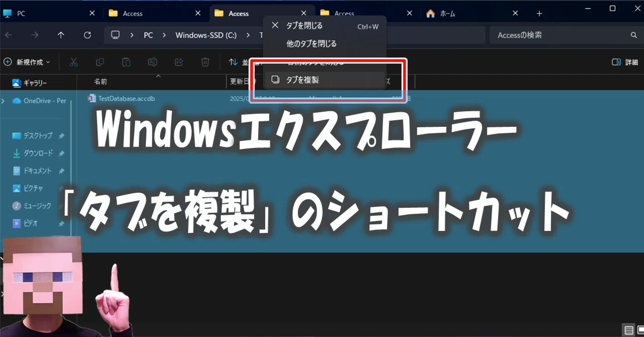
Task: Close the PC tab
Action: click(92, 14)
